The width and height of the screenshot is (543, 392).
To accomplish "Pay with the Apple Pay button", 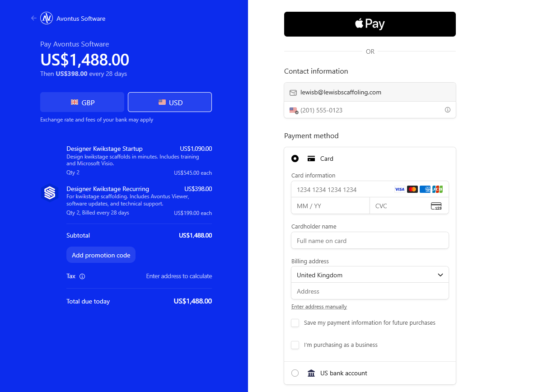I will pyautogui.click(x=370, y=24).
